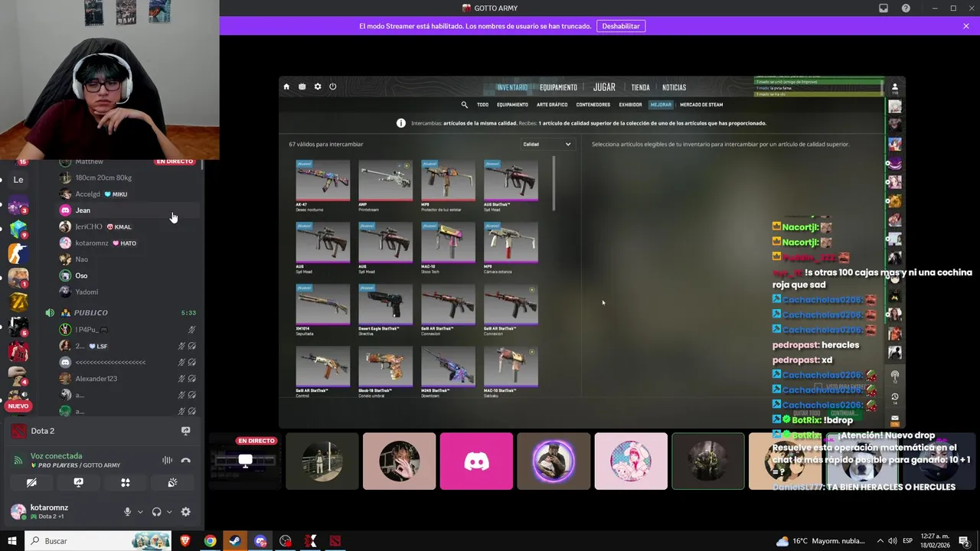Open the Windows notification center
This screenshot has height=551, width=980.
click(x=964, y=541)
